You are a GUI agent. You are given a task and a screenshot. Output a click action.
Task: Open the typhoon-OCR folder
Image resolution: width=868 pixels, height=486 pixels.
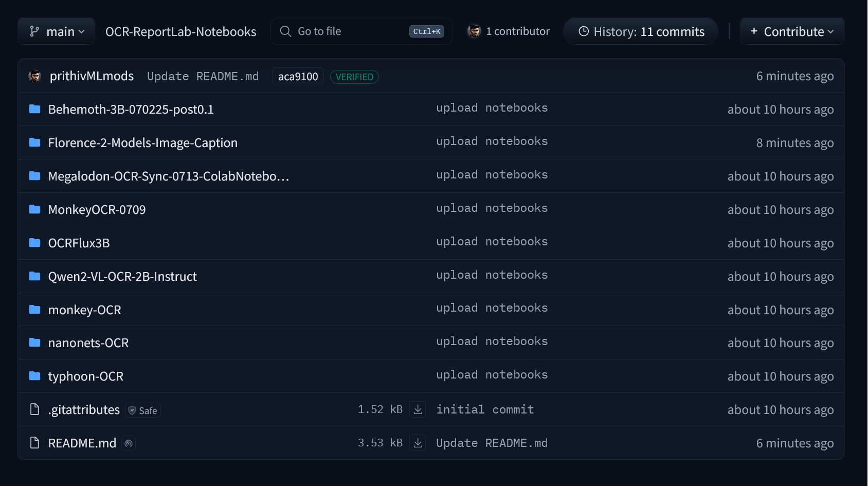click(86, 376)
